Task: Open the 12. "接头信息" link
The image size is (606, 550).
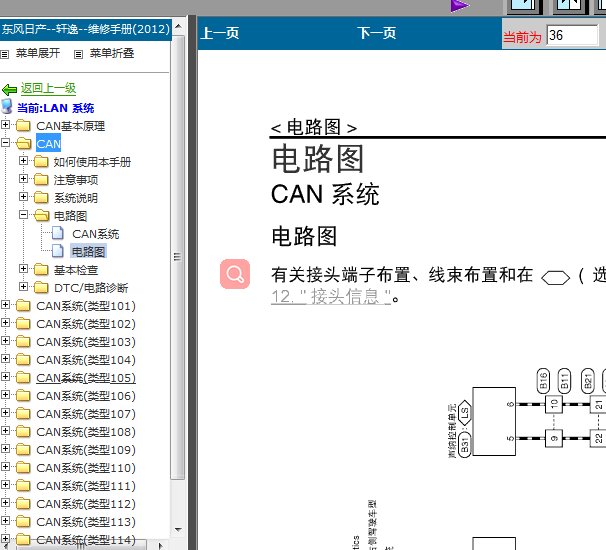Action: pos(331,297)
